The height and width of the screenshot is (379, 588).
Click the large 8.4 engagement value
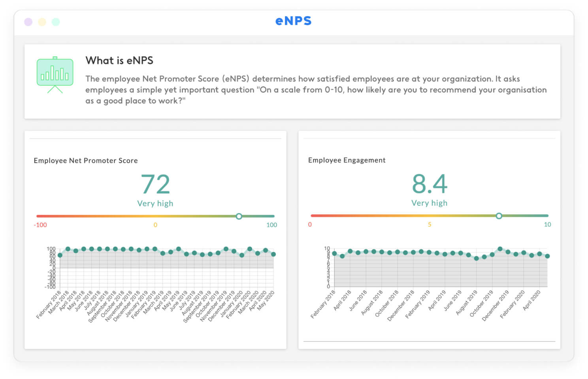click(430, 184)
